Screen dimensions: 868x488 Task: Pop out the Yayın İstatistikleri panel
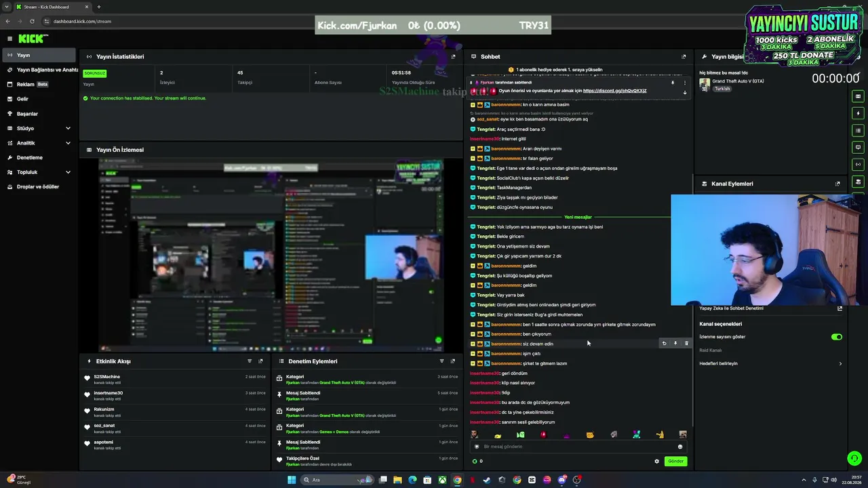tap(453, 56)
